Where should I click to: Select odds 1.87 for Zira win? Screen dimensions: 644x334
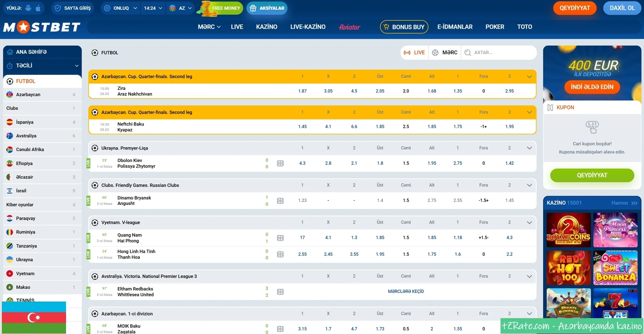(x=302, y=91)
